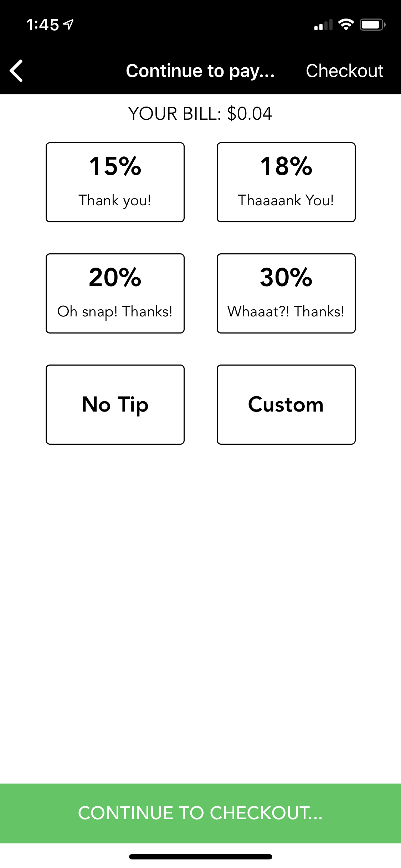Tap the 'Oh snap! Thanks!' caption text
The height and width of the screenshot is (868, 401).
[x=115, y=312]
